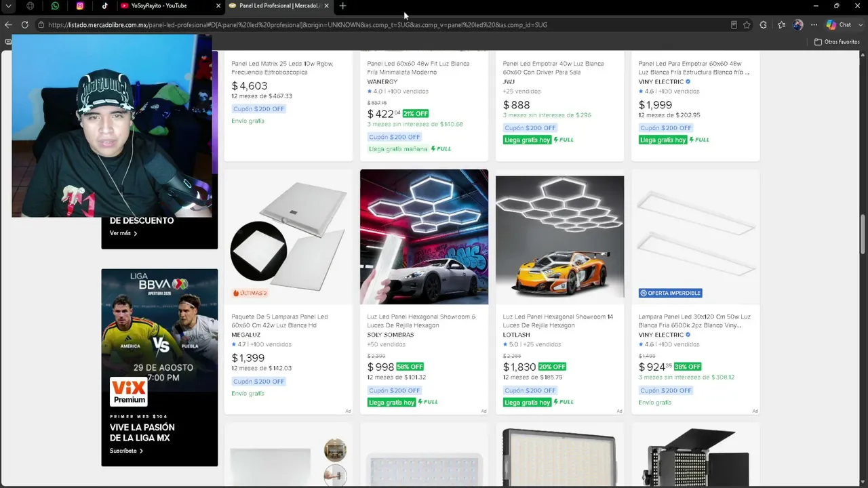868x488 pixels.
Task: Open the Hexagonal Showroom 14 Luces product image
Action: click(x=560, y=237)
